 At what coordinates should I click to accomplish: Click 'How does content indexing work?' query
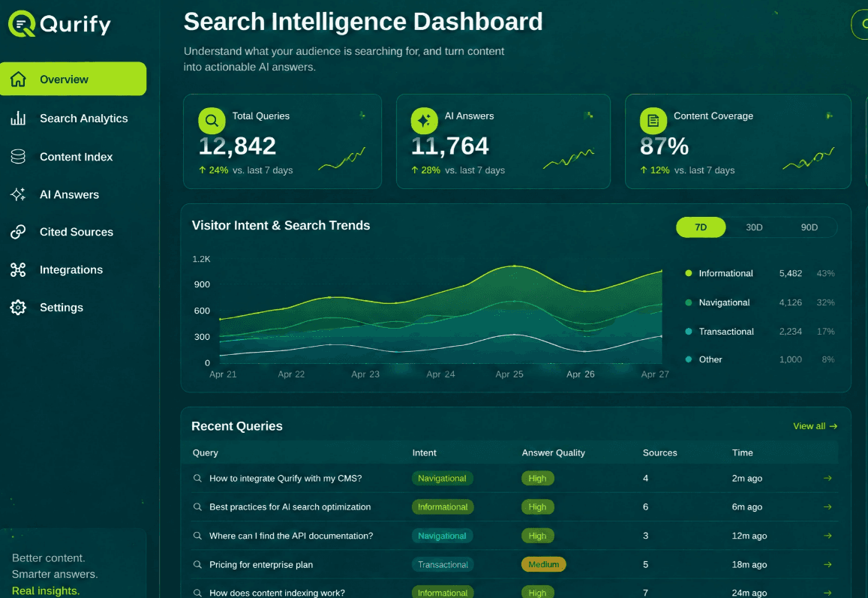(x=277, y=593)
